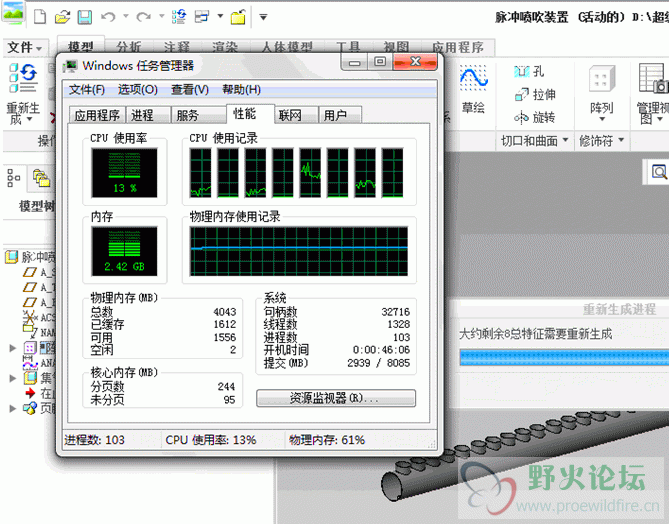Click the zoom magnifier icon in graphics toolbar
This screenshot has height=524, width=669.
tap(659, 172)
